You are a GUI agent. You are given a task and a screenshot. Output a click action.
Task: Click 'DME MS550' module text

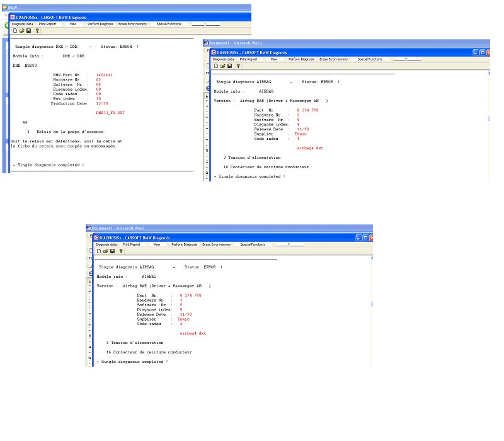tap(25, 66)
